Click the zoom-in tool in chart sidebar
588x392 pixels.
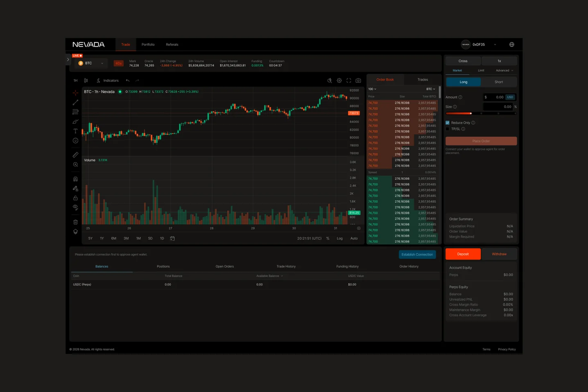tap(75, 165)
